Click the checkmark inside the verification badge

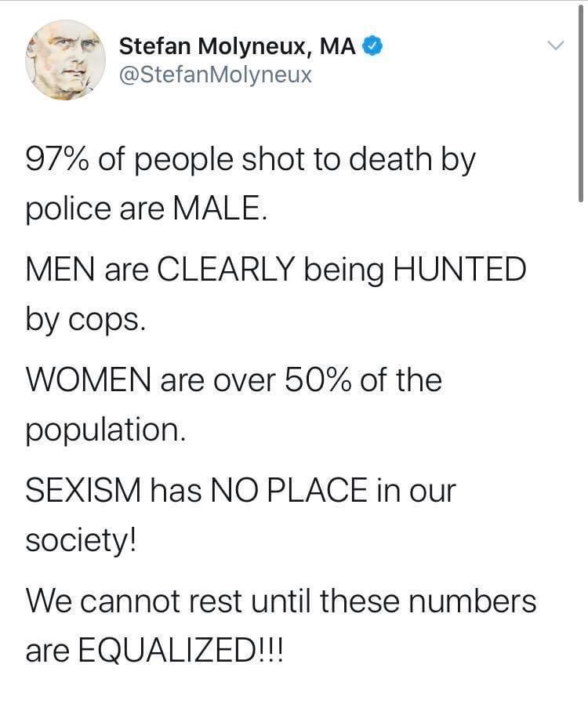coord(372,45)
